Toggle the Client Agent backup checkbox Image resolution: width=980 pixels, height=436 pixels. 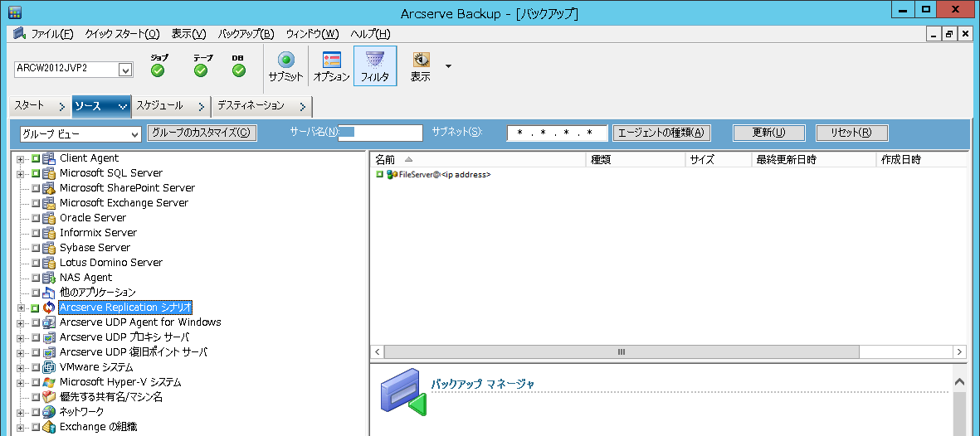click(x=36, y=158)
